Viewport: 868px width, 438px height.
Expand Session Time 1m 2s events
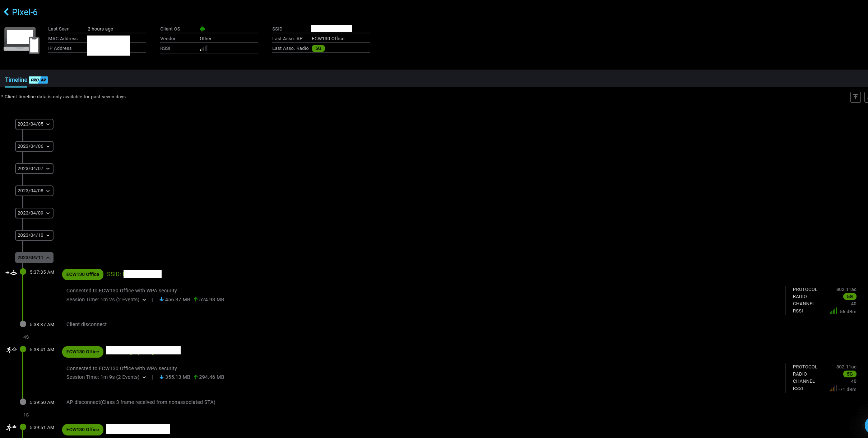pyautogui.click(x=144, y=300)
